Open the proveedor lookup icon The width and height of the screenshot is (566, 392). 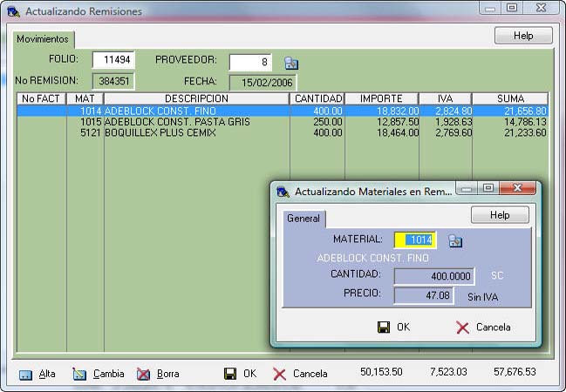pos(291,63)
